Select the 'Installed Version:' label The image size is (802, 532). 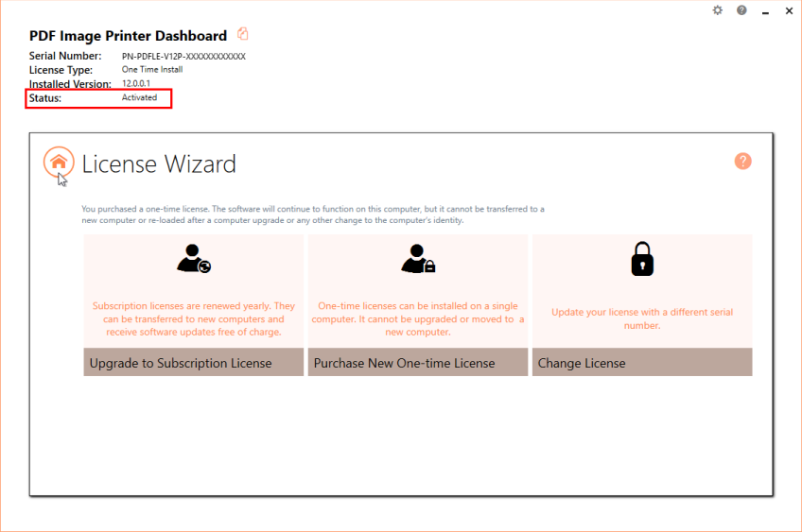70,84
